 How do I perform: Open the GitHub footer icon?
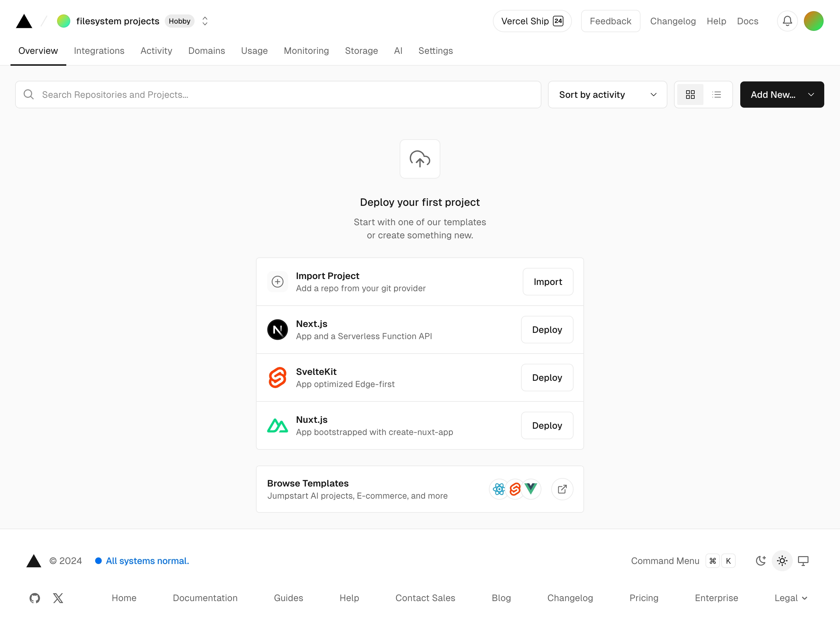click(x=34, y=598)
